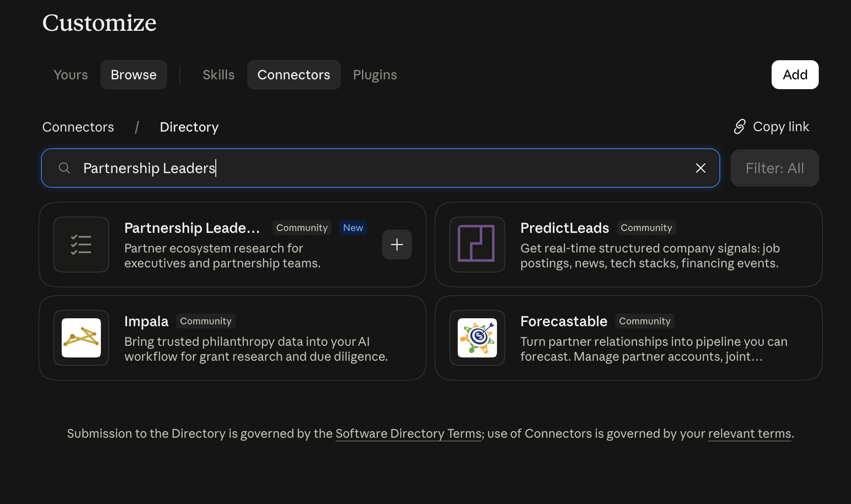Click the Connectors breadcrumb link
The image size is (851, 504).
pos(78,127)
